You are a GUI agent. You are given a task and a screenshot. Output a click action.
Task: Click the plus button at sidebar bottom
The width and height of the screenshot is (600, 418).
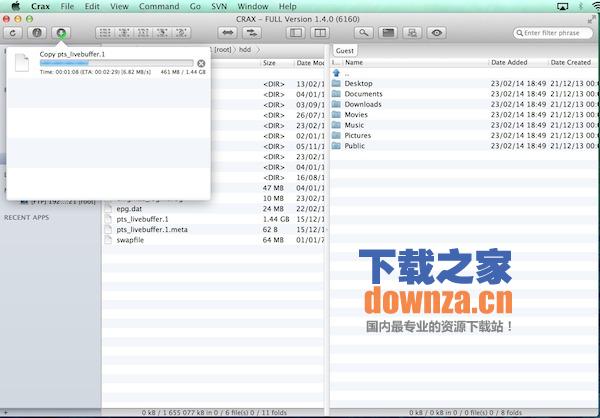5,413
